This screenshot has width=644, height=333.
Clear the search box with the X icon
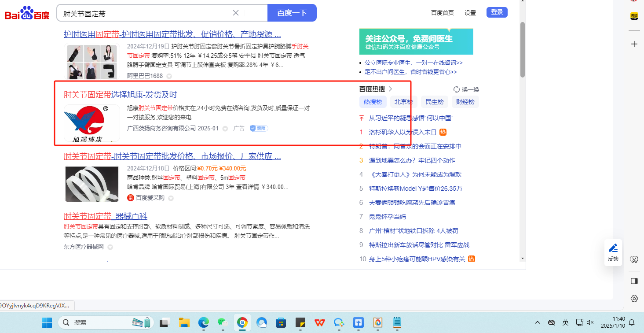point(236,13)
